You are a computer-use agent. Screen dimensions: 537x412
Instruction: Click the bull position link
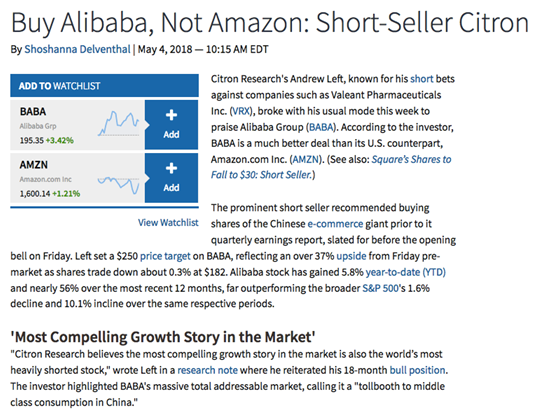417,370
